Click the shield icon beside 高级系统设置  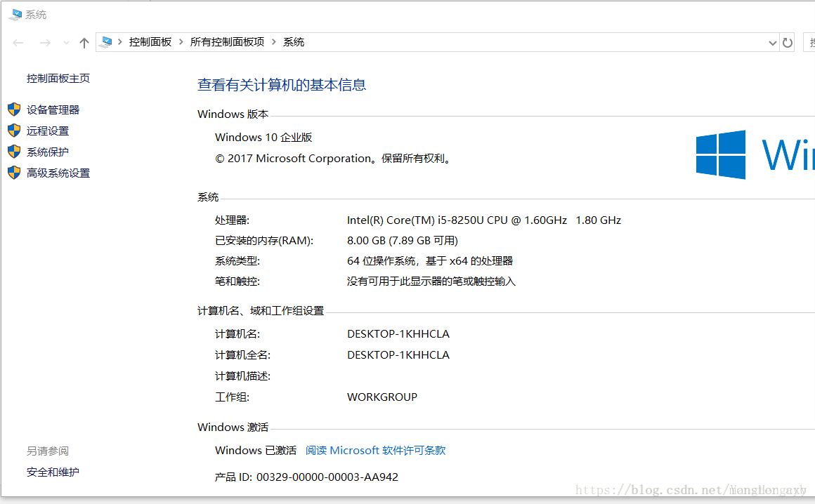(14, 172)
